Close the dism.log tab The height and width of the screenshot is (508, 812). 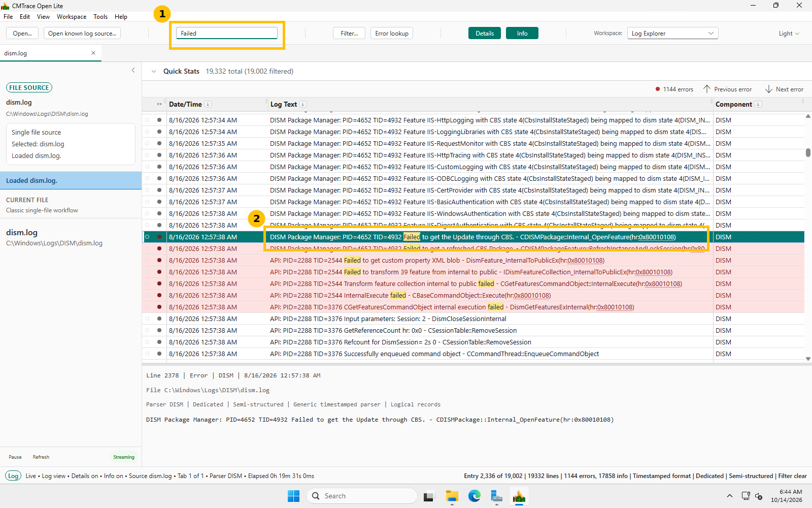click(93, 53)
